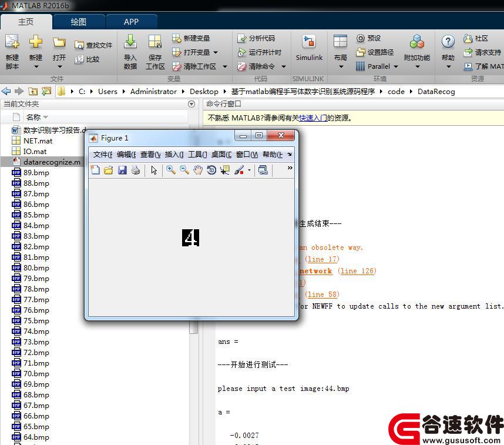504x445 pixels.
Task: Open the 快速入门 link
Action: click(313, 118)
